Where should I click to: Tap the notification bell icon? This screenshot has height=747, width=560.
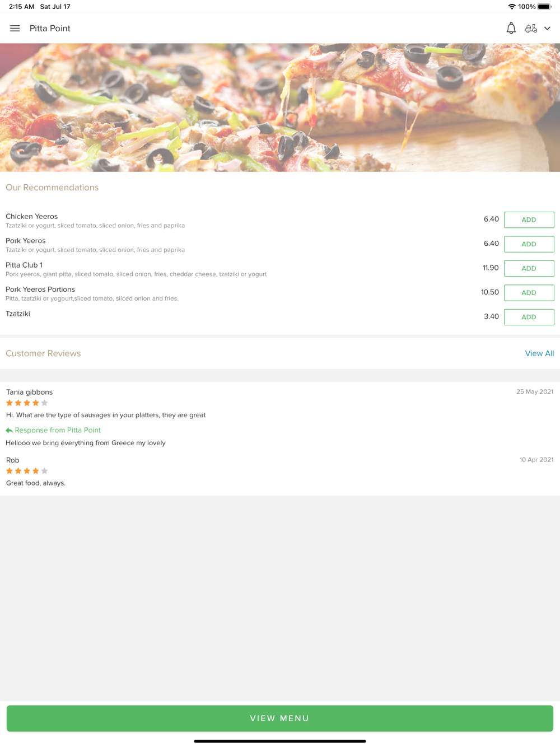pyautogui.click(x=511, y=28)
